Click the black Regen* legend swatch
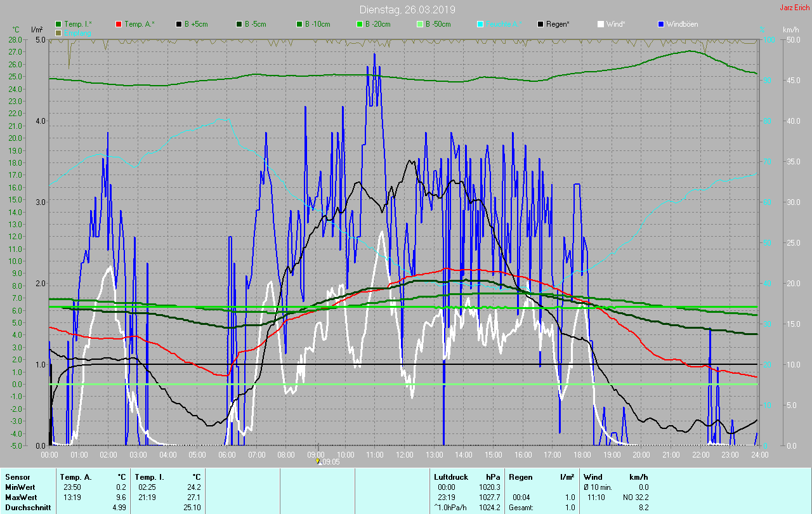The image size is (812, 514). click(x=540, y=24)
